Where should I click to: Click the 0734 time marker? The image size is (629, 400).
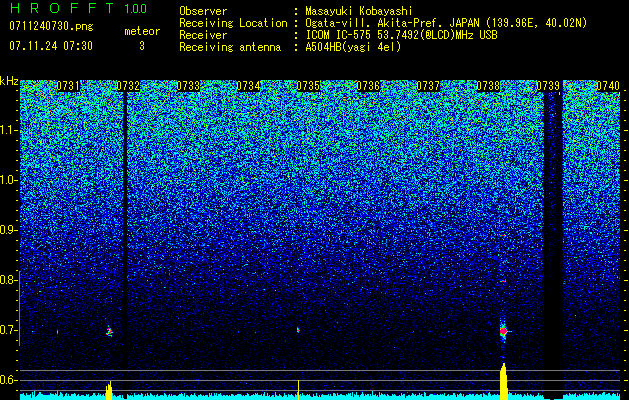pos(248,86)
